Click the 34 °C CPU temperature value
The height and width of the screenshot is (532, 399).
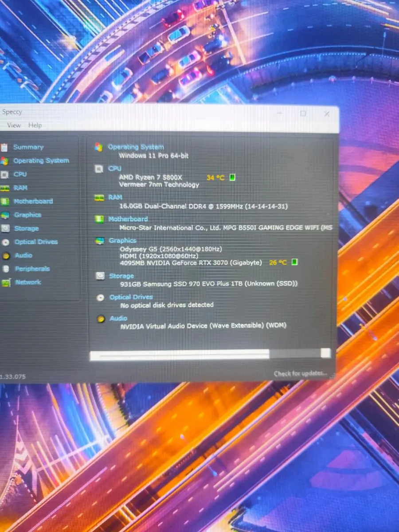click(x=215, y=178)
